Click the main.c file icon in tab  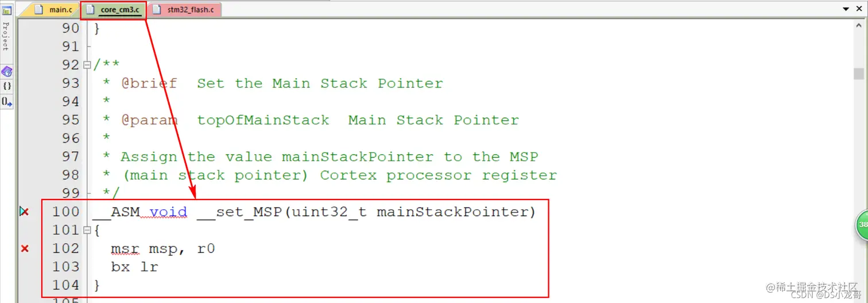39,9
